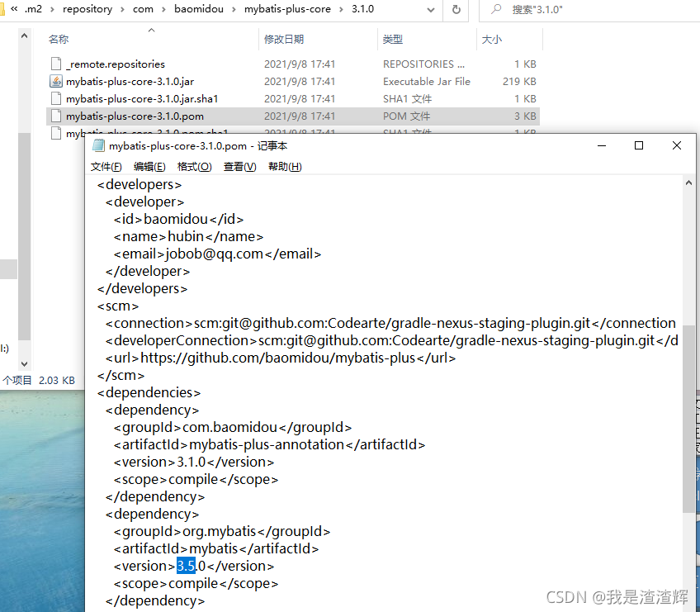Select the file mybatis-plus-core-3.1.0.jar.sha1

[142, 98]
